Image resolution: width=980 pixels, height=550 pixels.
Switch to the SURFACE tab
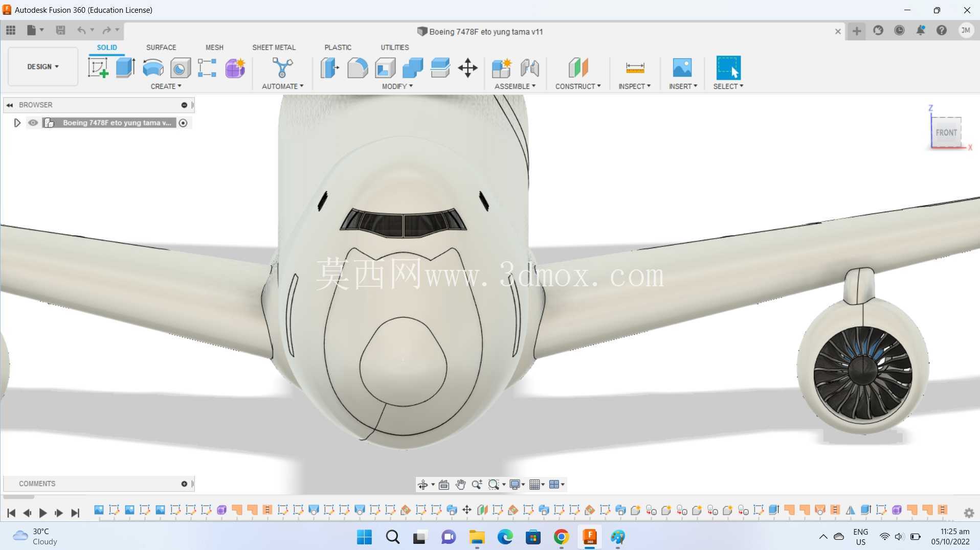coord(161,47)
